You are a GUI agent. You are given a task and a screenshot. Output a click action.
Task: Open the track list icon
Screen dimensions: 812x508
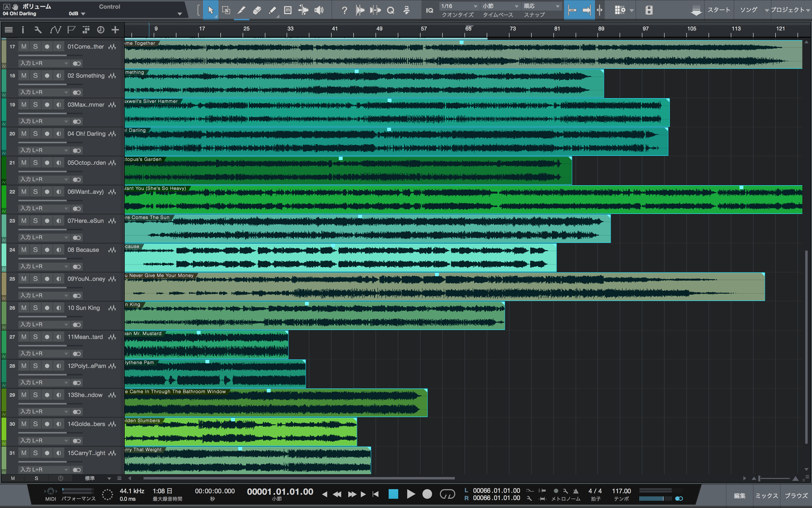point(9,30)
